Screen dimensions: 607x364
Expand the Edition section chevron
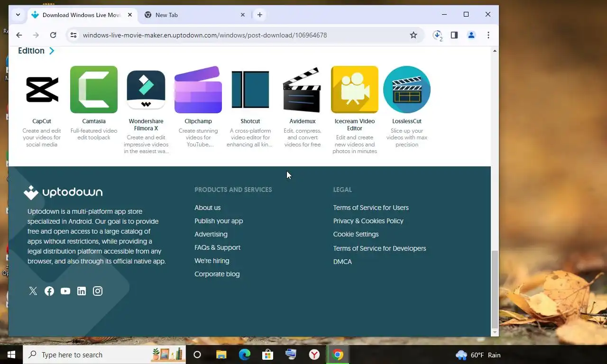coord(52,51)
